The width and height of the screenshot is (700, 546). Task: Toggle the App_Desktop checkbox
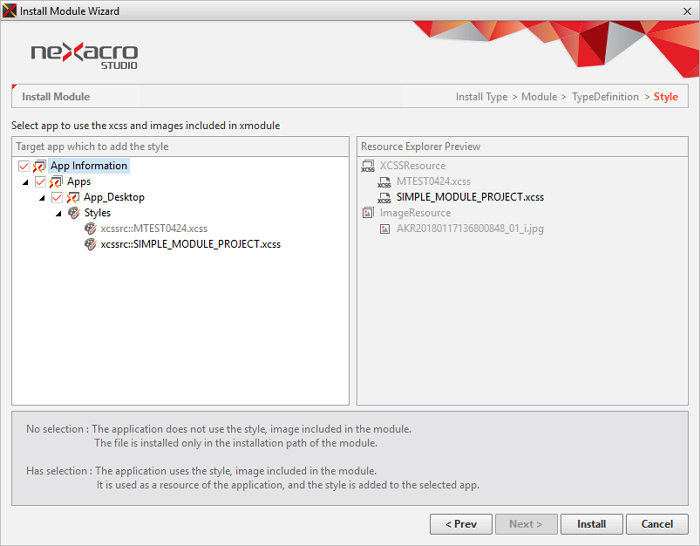57,198
